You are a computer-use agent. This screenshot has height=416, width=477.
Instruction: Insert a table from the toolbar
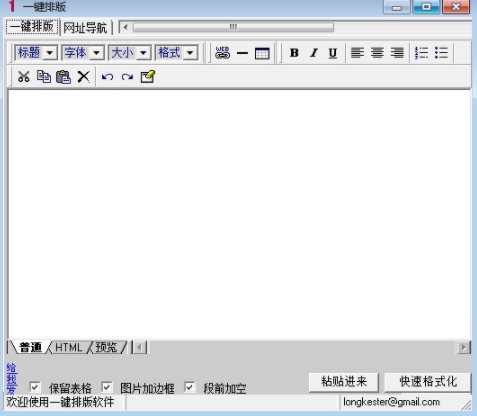[x=262, y=53]
